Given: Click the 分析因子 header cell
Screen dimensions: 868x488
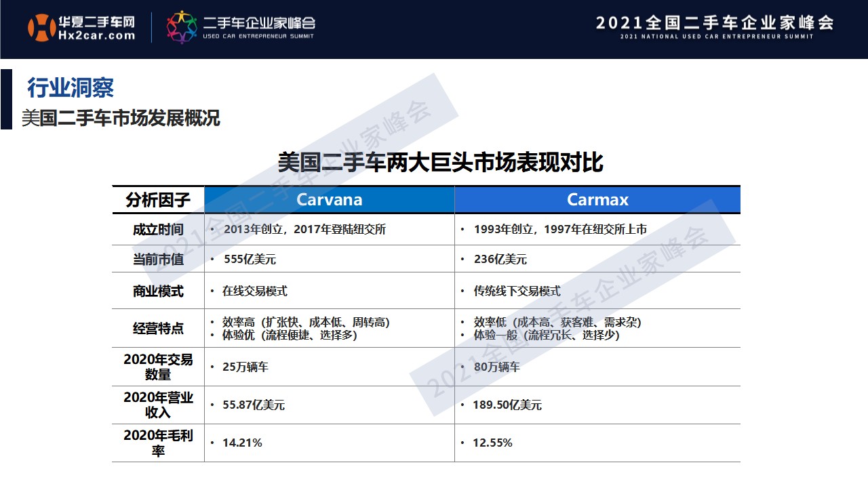Looking at the screenshot, I should [x=158, y=200].
